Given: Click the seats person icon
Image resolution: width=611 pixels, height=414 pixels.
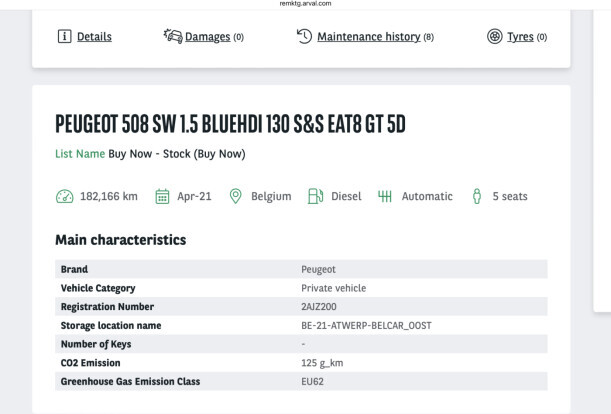Looking at the screenshot, I should click(477, 196).
